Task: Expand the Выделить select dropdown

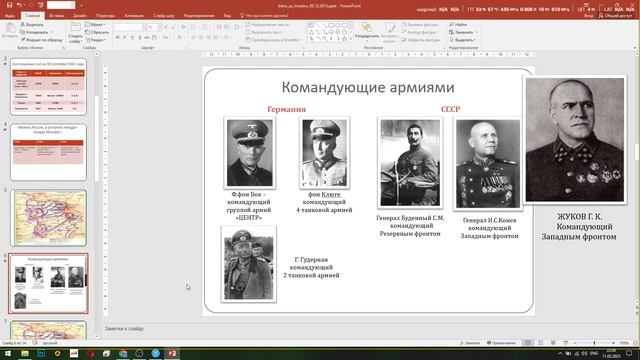Action: (x=462, y=40)
